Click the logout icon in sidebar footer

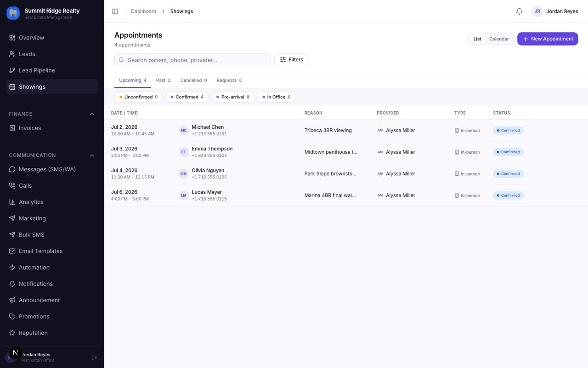(94, 357)
